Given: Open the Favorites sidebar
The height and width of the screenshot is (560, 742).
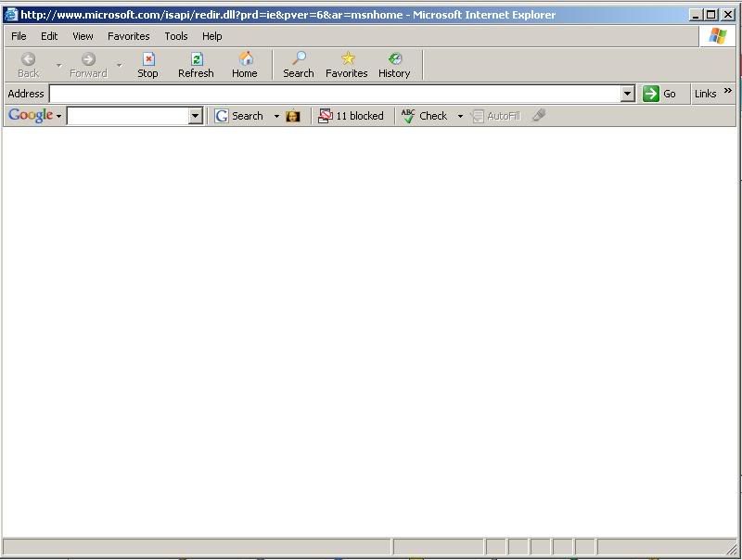Looking at the screenshot, I should coord(346,64).
